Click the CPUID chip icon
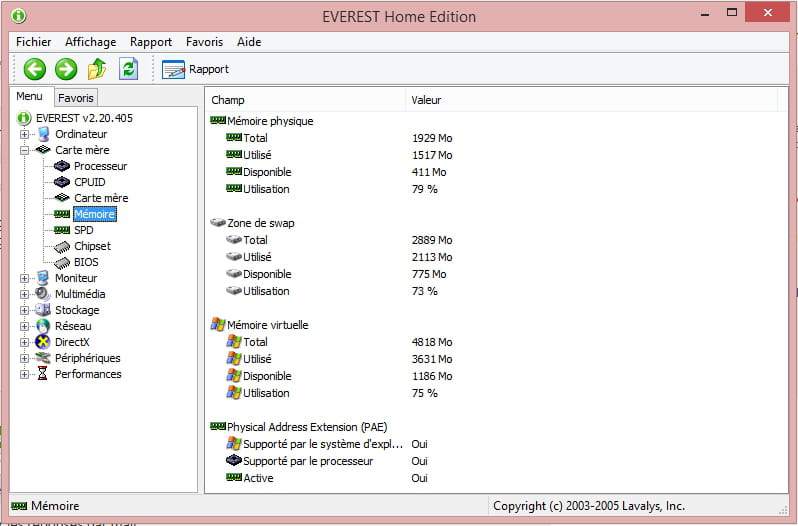 [x=62, y=182]
